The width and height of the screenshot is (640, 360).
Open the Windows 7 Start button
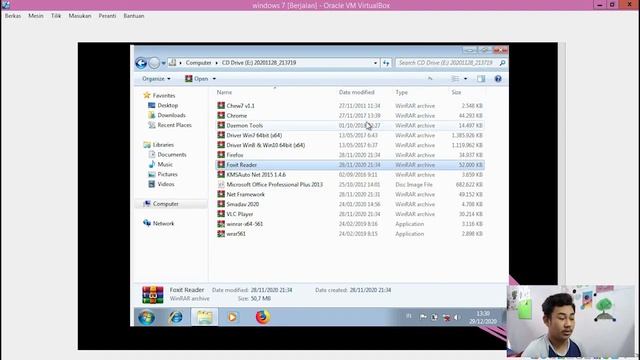[x=147, y=317]
